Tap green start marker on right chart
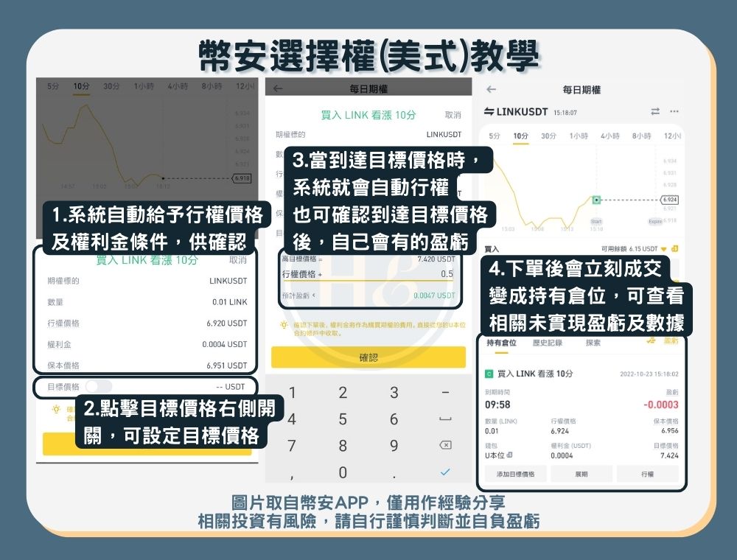Image resolution: width=737 pixels, height=560 pixels. (x=596, y=200)
